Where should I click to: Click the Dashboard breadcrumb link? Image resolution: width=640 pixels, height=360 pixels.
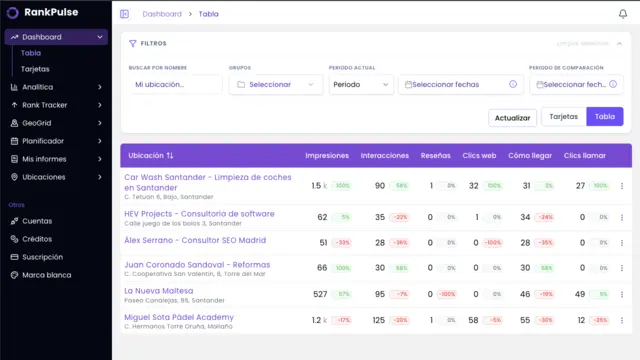pos(162,14)
